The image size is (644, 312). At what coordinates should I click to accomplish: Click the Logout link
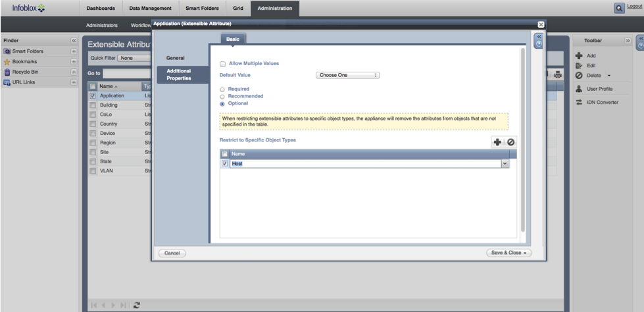[x=635, y=6]
